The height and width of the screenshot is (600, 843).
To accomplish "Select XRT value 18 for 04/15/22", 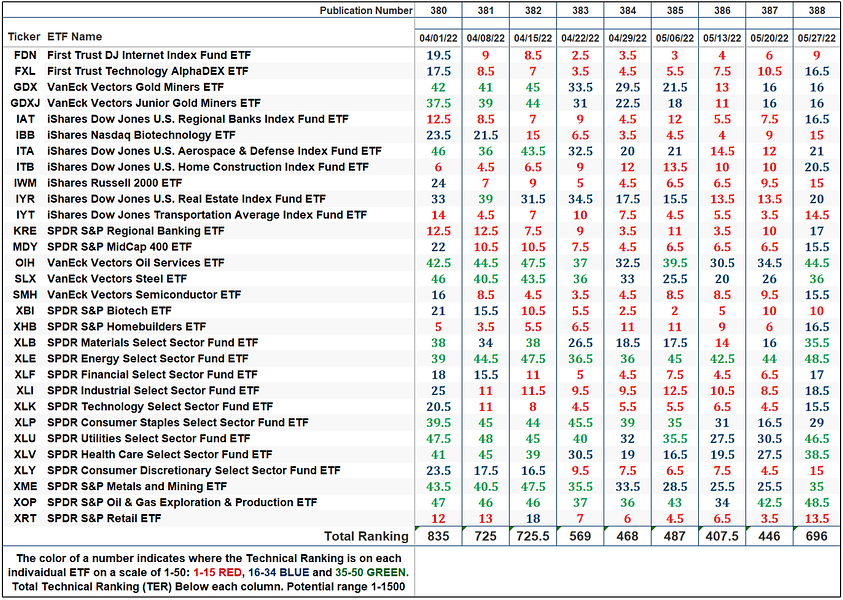I will point(533,518).
